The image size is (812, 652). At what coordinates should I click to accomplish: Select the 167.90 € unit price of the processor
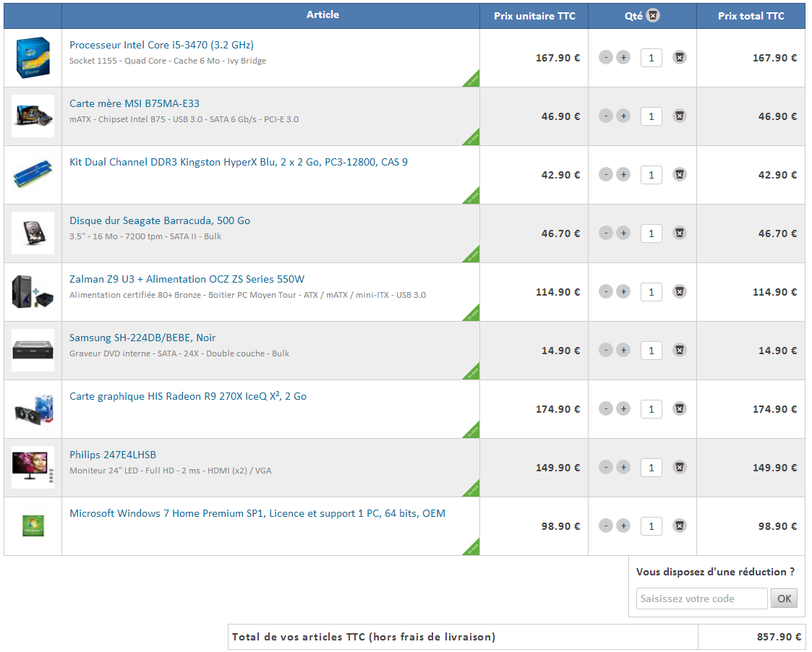pyautogui.click(x=557, y=58)
